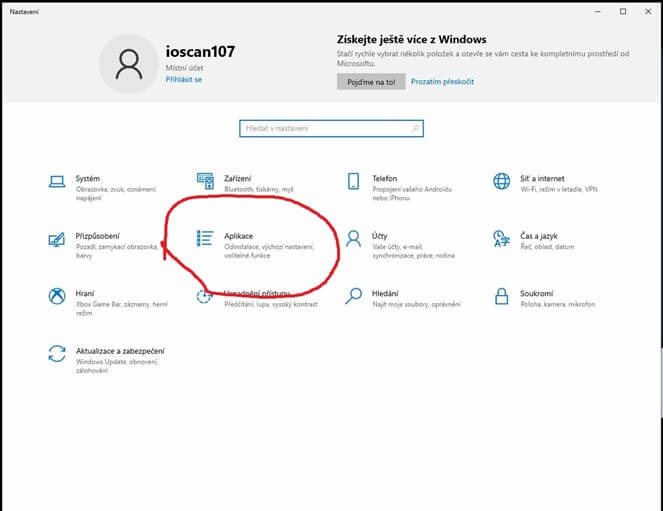
Task: Click 'Předčítání, lupa, vysoký kontrast' description
Action: pos(271,304)
